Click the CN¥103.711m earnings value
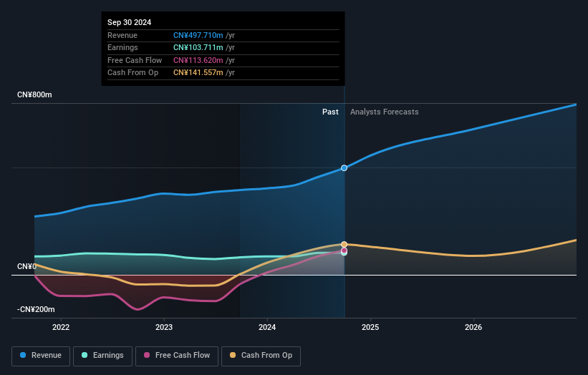This screenshot has height=375, width=588. 198,47
